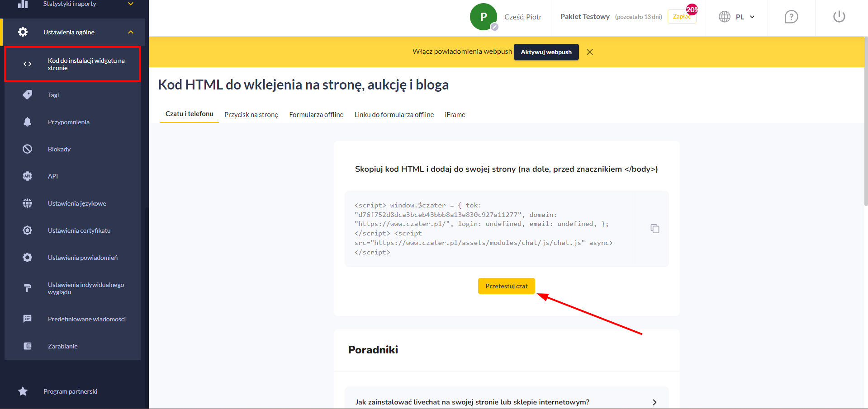Click the Przypomnienia bell icon
This screenshot has height=409, width=868.
tap(28, 122)
